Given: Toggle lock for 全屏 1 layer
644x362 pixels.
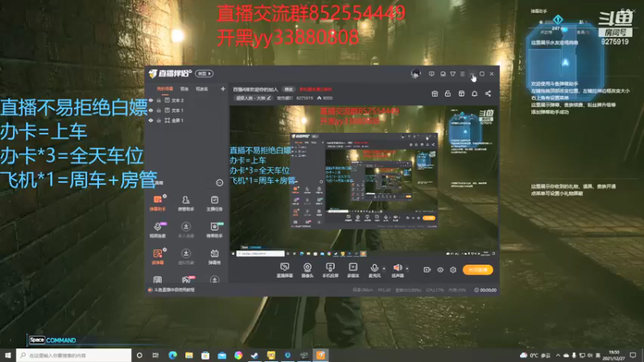Looking at the screenshot, I should pyautogui.click(x=159, y=120).
